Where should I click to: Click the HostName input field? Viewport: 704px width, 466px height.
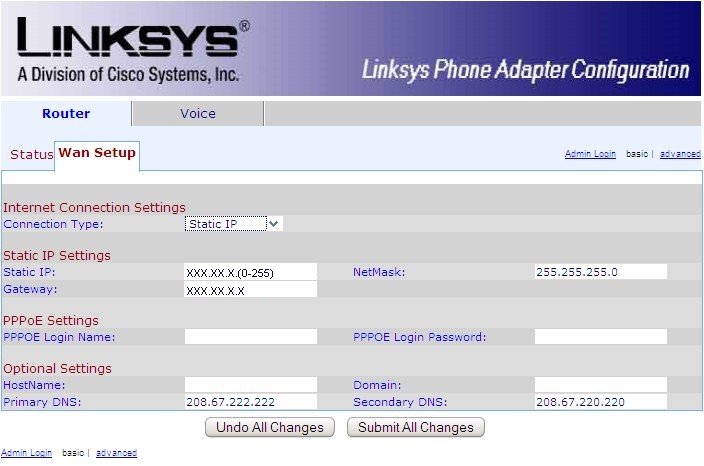[x=250, y=385]
